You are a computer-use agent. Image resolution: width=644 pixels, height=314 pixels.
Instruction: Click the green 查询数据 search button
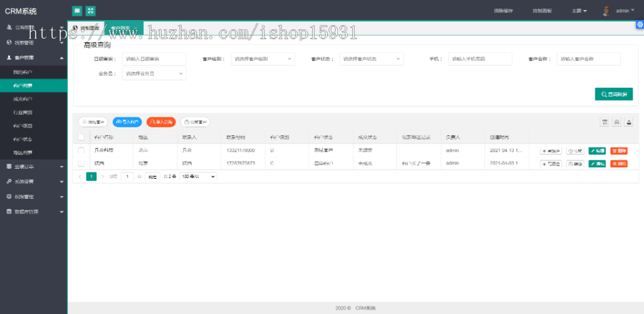pos(613,94)
